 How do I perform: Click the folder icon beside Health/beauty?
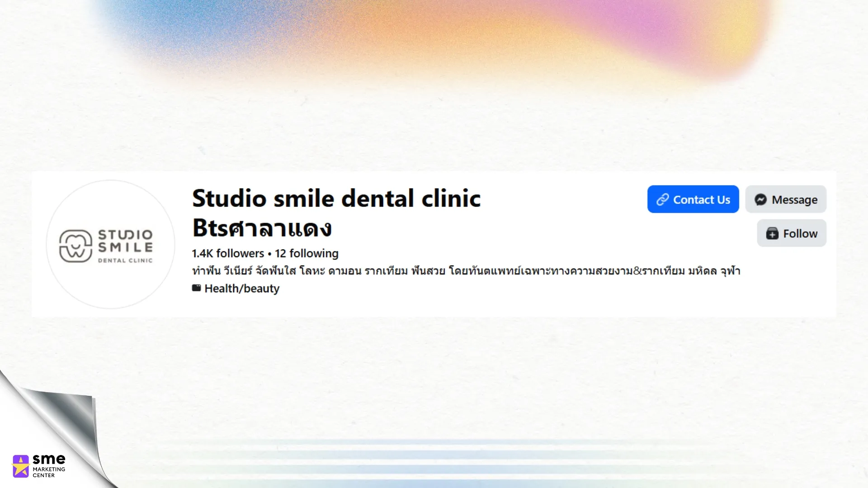coord(196,288)
